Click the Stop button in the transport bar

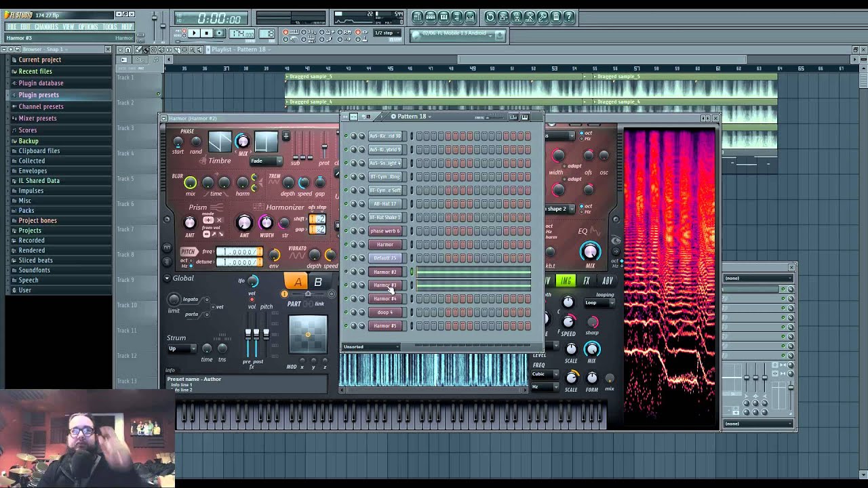click(x=206, y=33)
